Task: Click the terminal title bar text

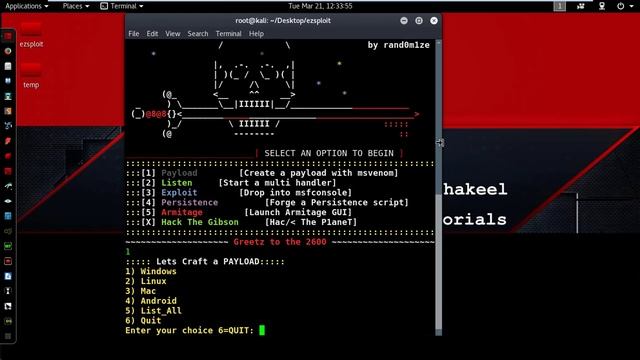Action: (x=283, y=20)
